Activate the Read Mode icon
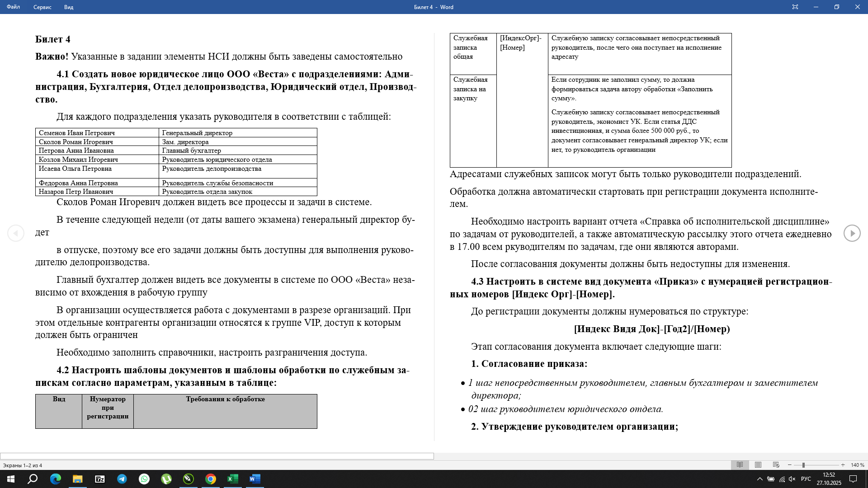Viewport: 868px width, 488px height. [740, 465]
